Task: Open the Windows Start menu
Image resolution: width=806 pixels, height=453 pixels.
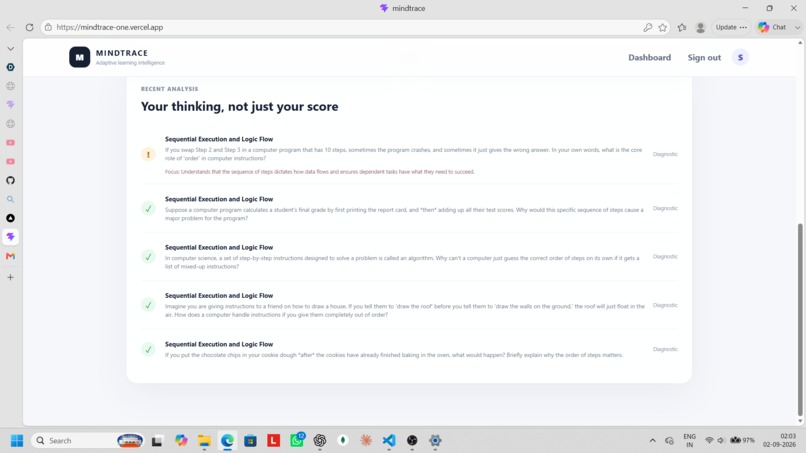Action: coord(17,441)
